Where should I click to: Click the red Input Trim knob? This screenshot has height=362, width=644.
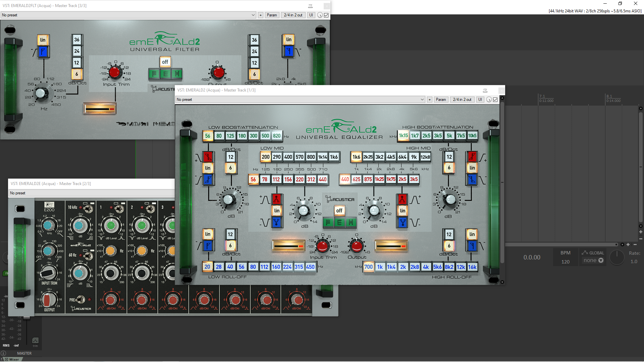coord(322,246)
